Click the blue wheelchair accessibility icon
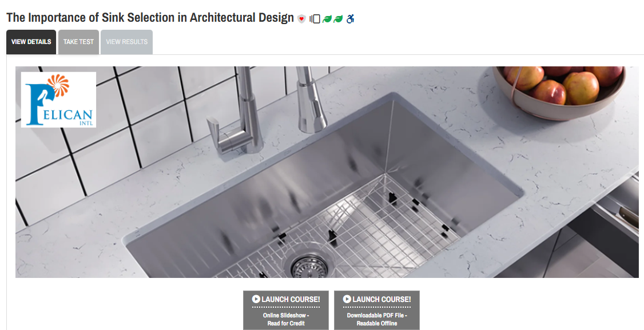644x330 pixels. (350, 19)
